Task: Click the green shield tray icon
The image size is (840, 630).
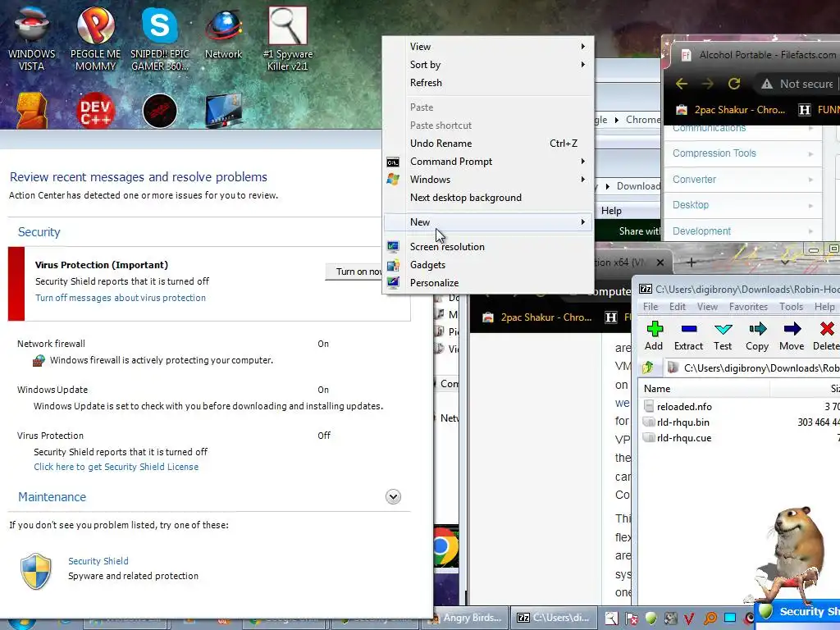Action: tap(651, 619)
